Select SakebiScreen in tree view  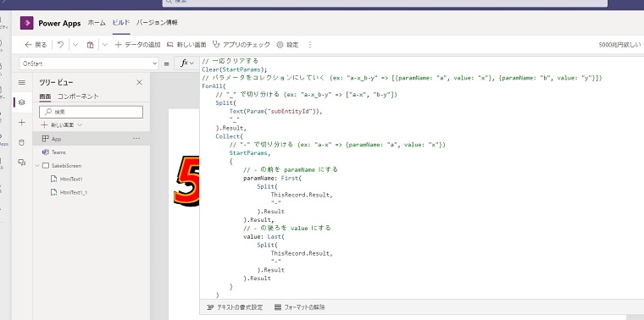click(x=92, y=166)
